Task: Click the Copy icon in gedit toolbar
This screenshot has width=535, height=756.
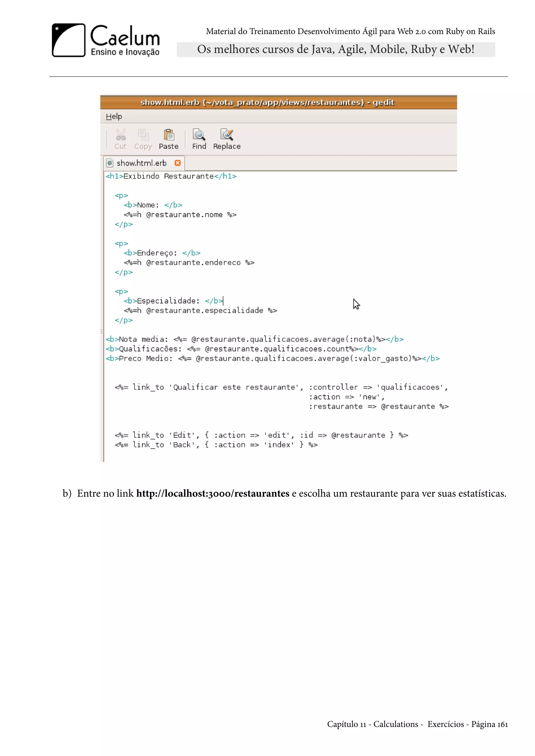Action: (143, 135)
